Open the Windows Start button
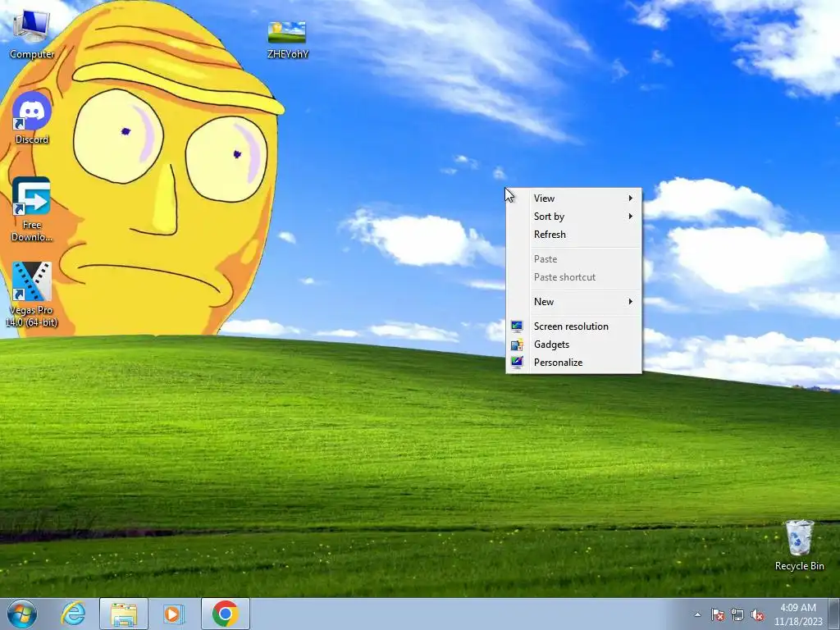 (22, 614)
